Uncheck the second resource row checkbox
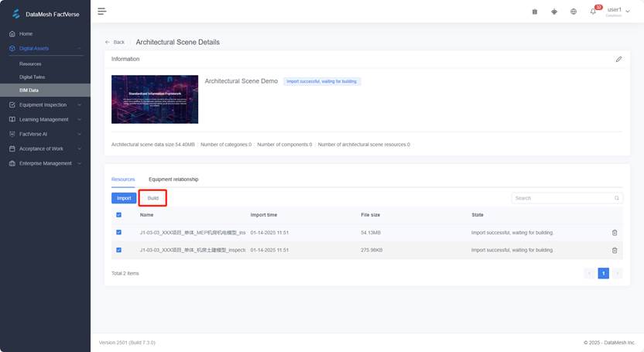Image resolution: width=644 pixels, height=352 pixels. [118, 250]
